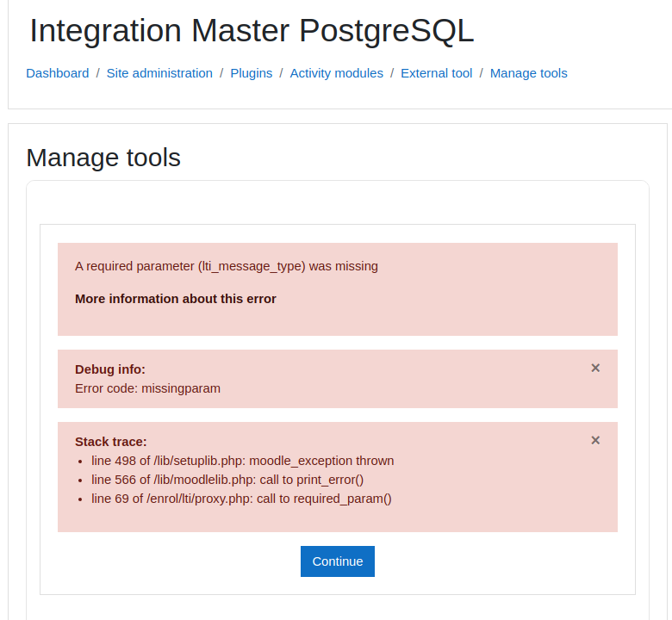This screenshot has height=620, width=672.
Task: Open the Dashboard breadcrumb link
Action: (58, 73)
